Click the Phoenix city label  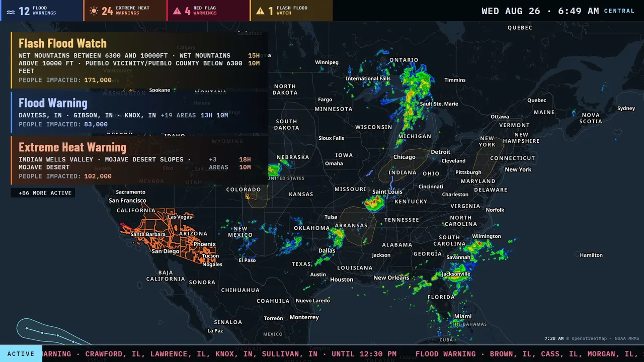coord(205,244)
